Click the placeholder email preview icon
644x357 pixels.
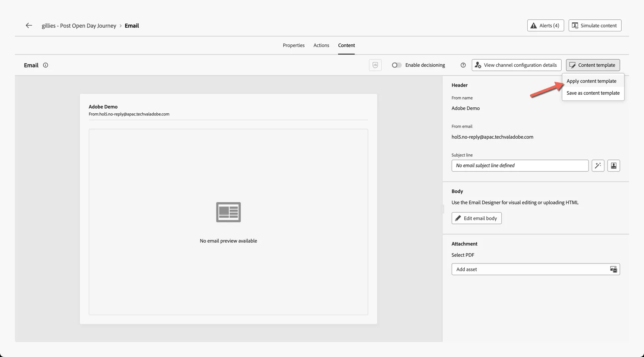pos(228,212)
